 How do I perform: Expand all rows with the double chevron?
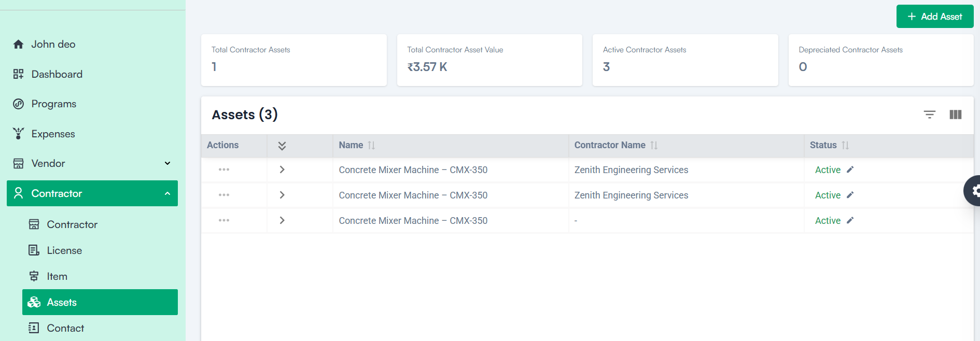282,146
